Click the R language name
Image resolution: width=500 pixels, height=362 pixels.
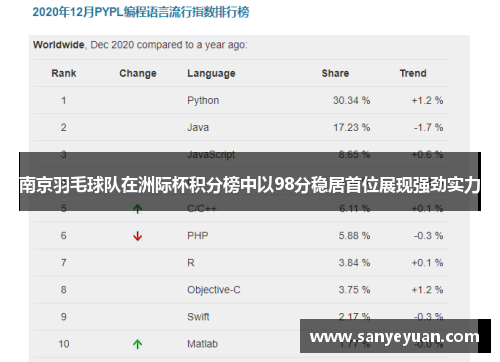(x=191, y=263)
